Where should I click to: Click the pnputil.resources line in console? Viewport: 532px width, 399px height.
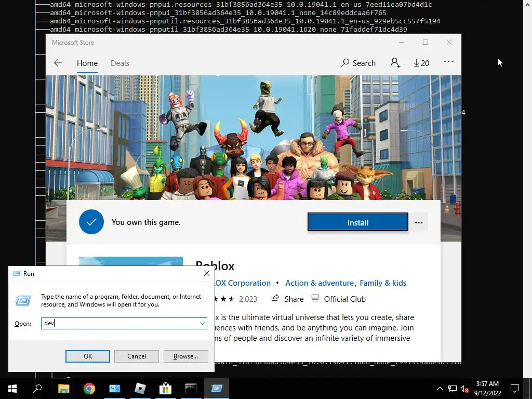point(245,21)
